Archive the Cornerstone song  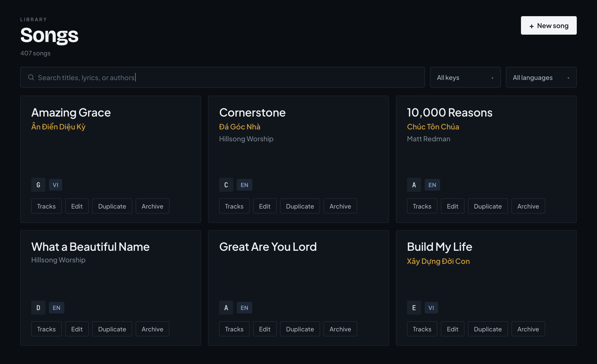point(340,206)
